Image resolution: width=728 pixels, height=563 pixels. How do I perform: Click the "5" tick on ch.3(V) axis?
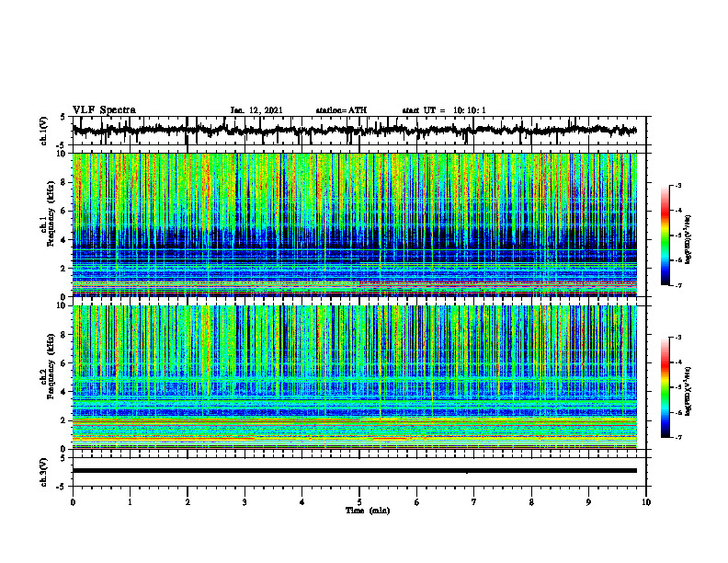click(63, 458)
